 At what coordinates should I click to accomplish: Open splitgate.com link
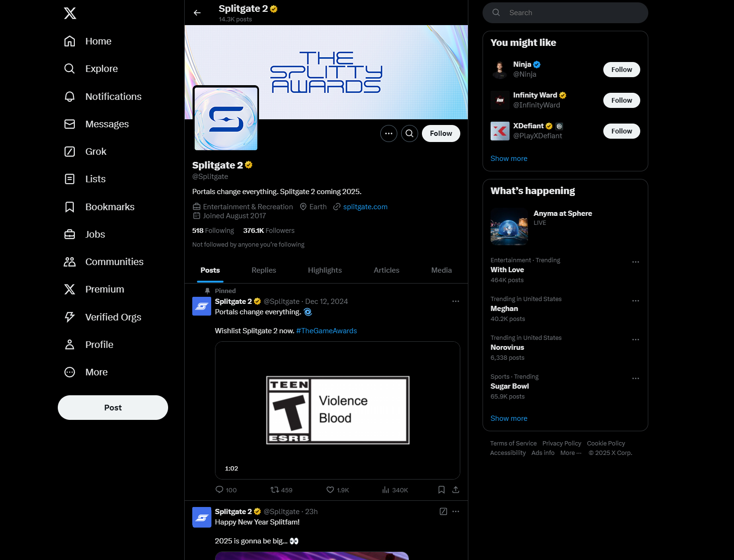coord(365,207)
